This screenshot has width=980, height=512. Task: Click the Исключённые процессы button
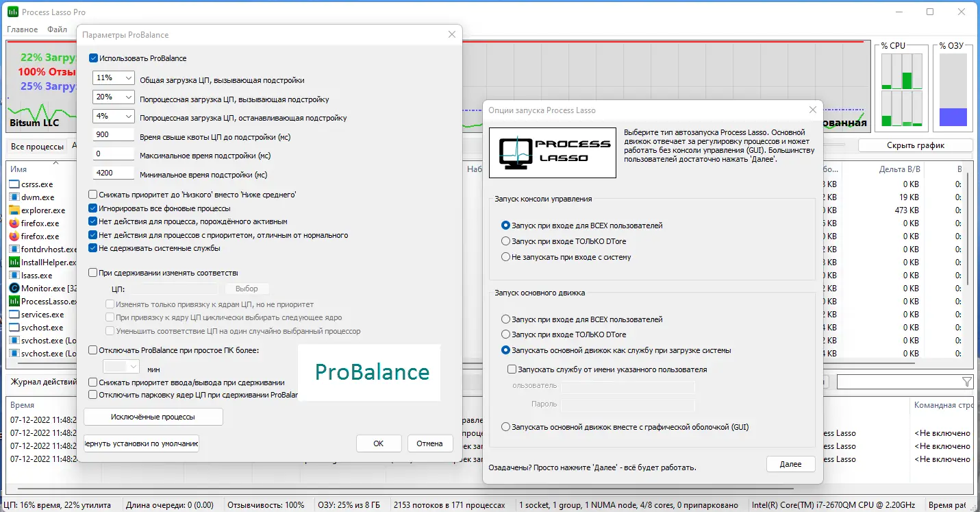pyautogui.click(x=153, y=417)
